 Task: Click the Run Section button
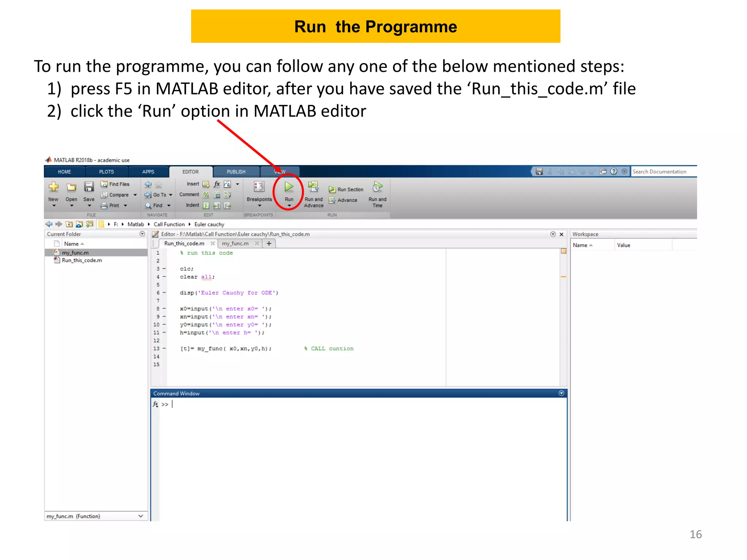pos(346,190)
